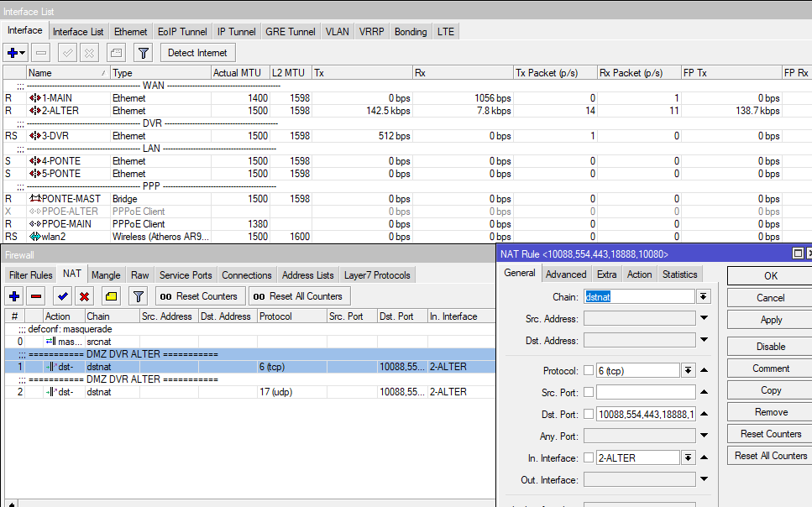Open the Chain dropdown list

(704, 296)
